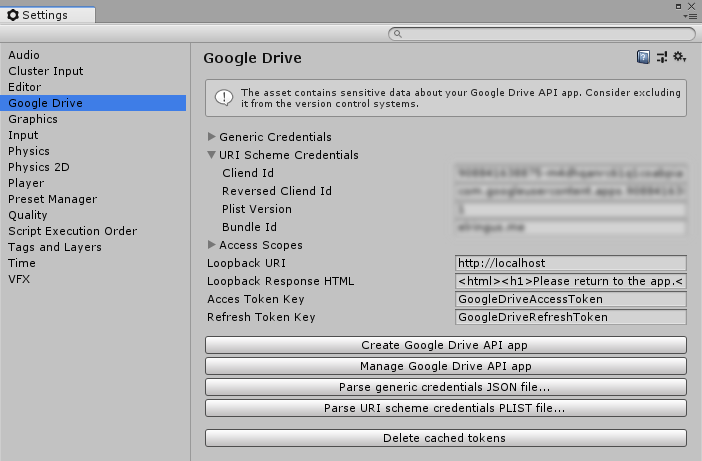Click the Loopback Response HTML field
The width and height of the screenshot is (702, 461).
[x=570, y=281]
